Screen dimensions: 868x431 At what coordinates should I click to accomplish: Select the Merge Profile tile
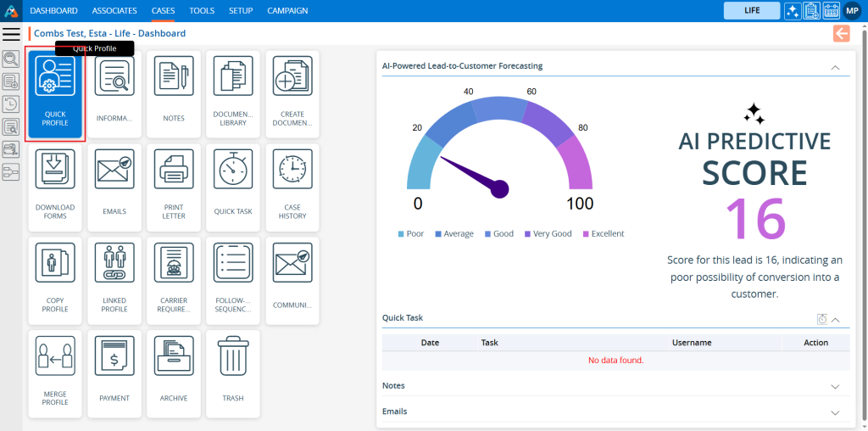(x=55, y=374)
